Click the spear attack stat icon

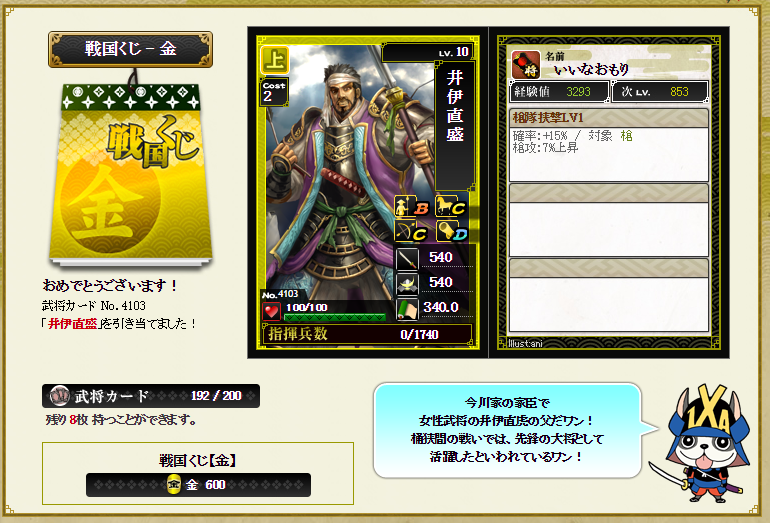coord(407,258)
